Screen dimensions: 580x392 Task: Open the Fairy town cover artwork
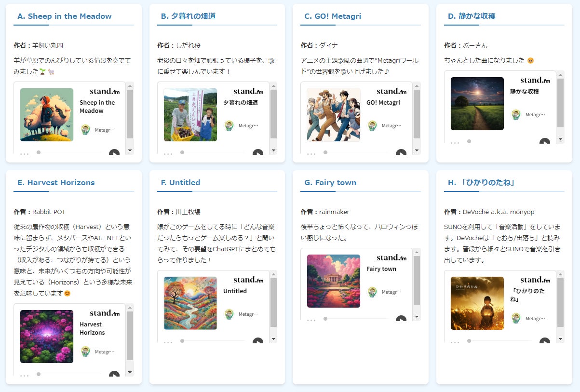click(334, 281)
